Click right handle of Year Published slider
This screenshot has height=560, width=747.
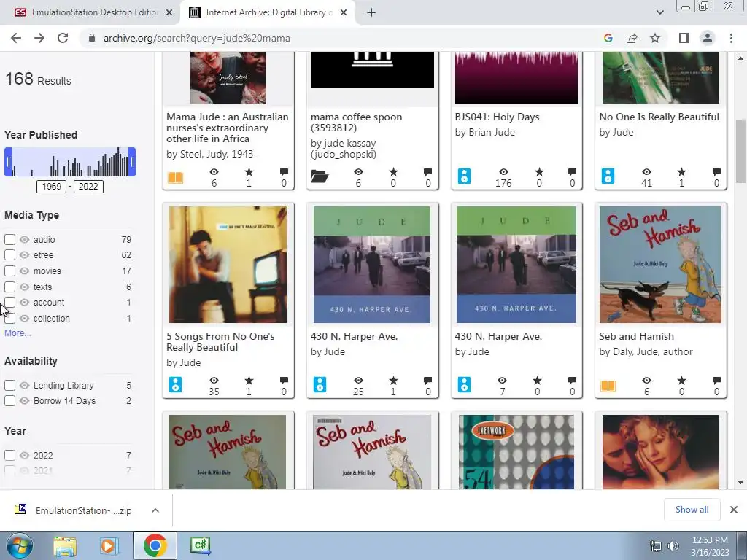[x=132, y=162]
